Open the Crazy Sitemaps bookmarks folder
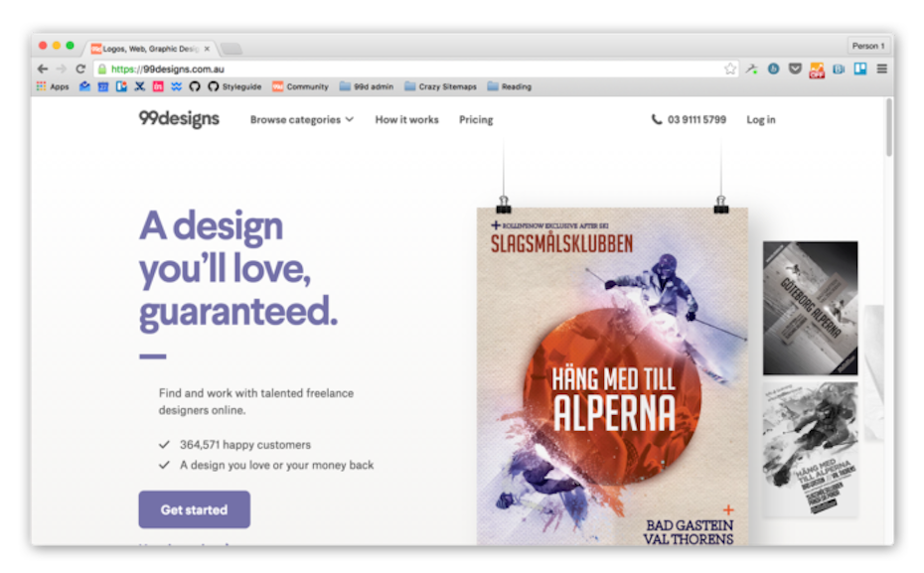This screenshot has width=924, height=573. coord(441,86)
